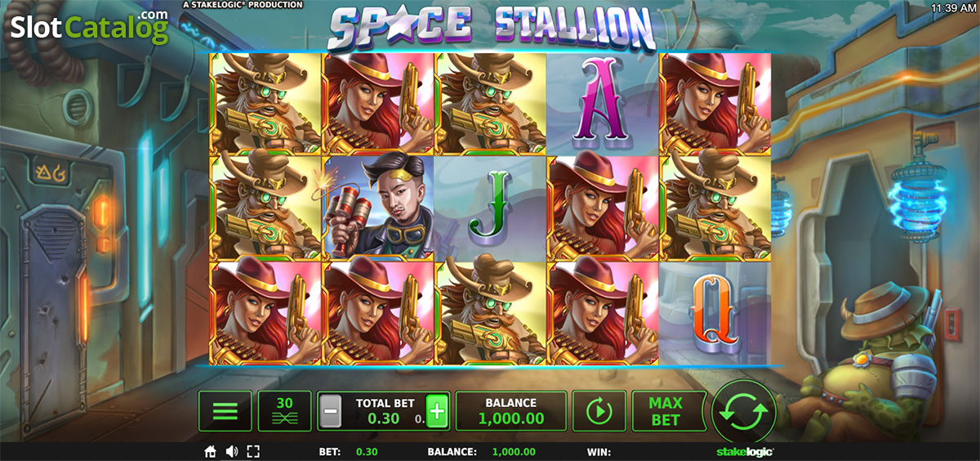
Task: Toggle fullscreen mode icon
Action: coord(253,451)
